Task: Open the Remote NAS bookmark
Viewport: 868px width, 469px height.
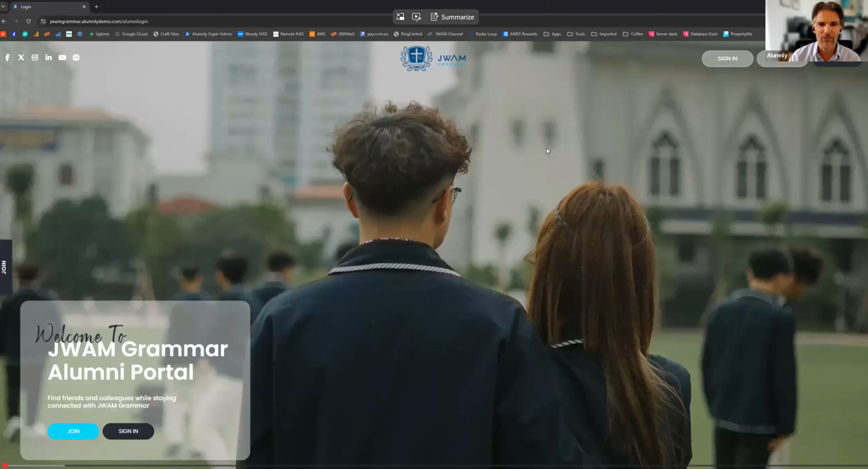Action: click(288, 34)
